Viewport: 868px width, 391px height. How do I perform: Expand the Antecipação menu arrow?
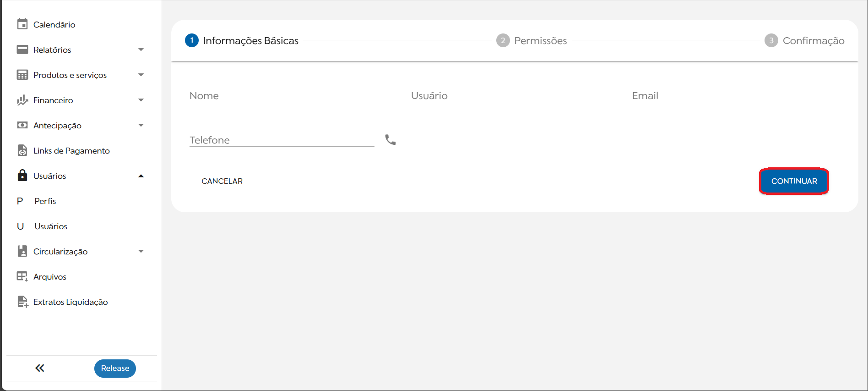141,125
